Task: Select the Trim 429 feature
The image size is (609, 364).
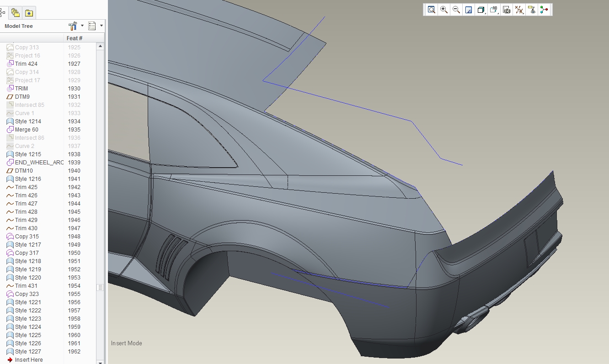Action: [26, 220]
